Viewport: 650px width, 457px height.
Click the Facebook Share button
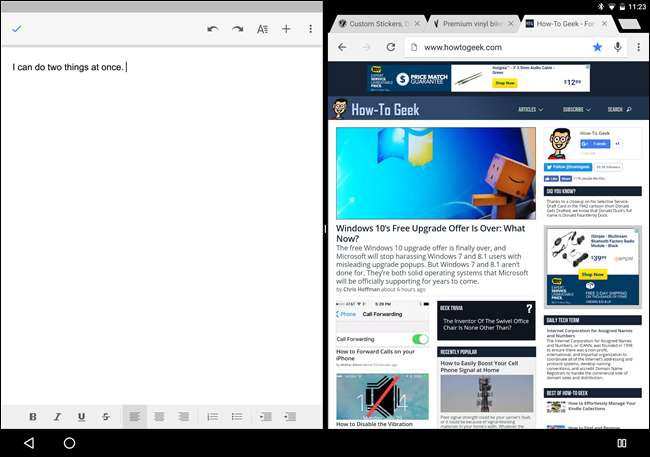click(566, 179)
